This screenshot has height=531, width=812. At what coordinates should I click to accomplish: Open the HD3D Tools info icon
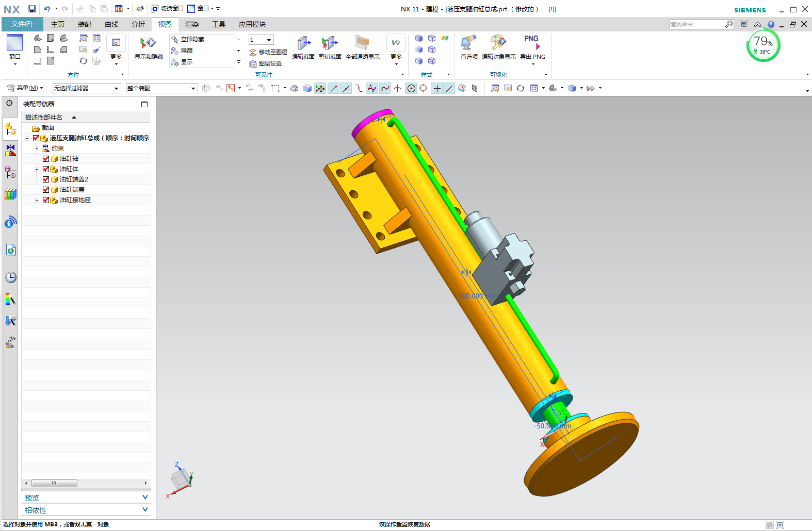(10, 222)
